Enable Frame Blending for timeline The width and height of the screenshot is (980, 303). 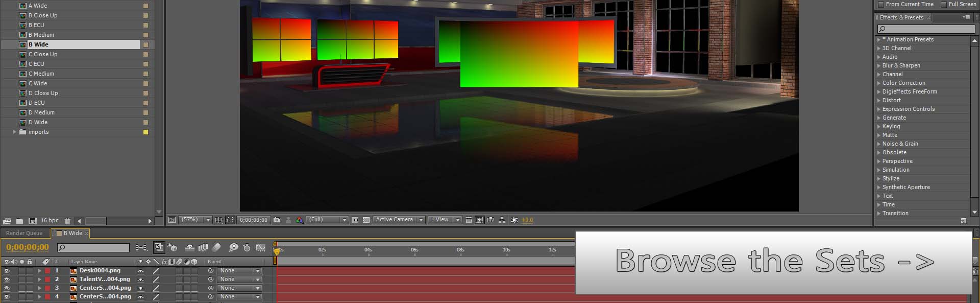click(x=203, y=248)
